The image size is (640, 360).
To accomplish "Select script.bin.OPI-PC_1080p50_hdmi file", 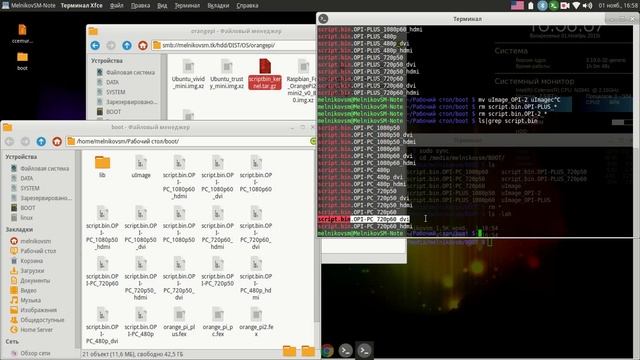I will (102, 228).
